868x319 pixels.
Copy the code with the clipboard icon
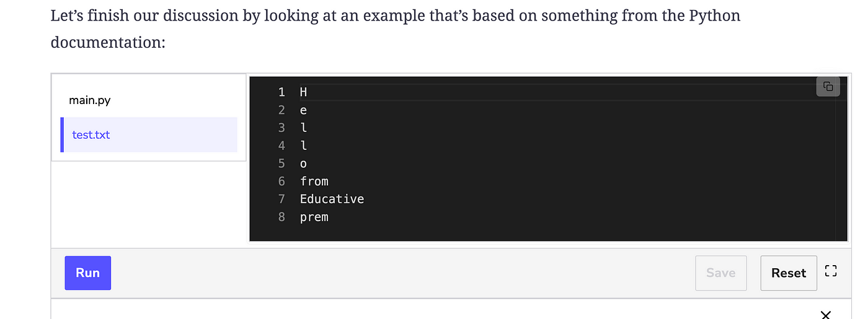point(828,87)
